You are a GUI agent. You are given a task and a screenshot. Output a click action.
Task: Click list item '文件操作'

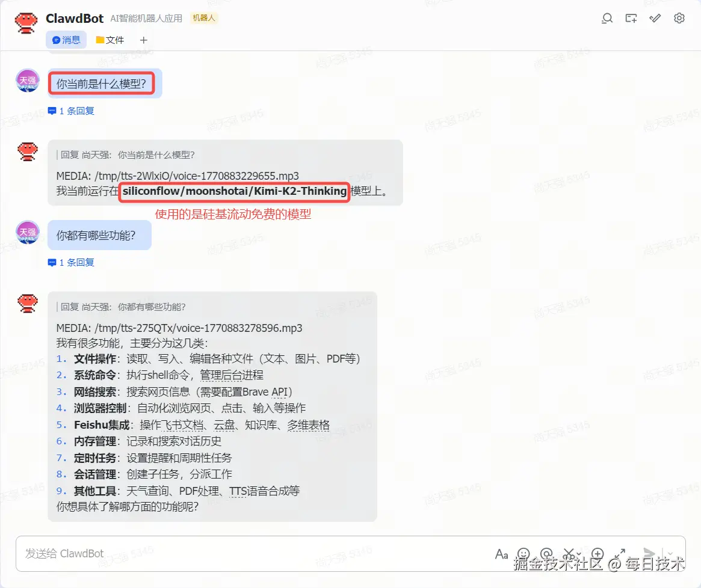click(95, 360)
